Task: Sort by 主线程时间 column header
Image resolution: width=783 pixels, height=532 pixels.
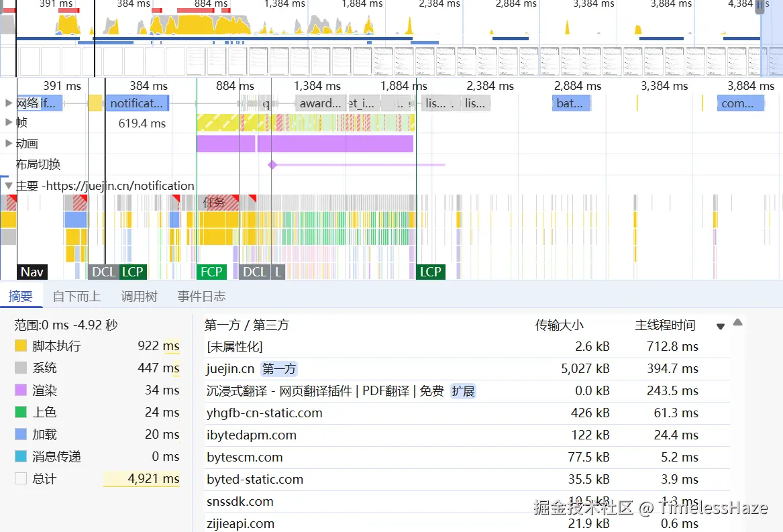Action: pyautogui.click(x=665, y=325)
